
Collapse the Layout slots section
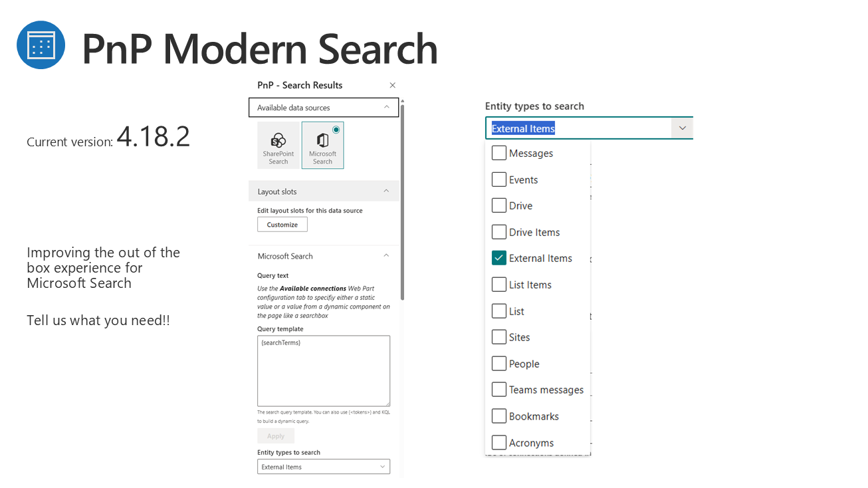[x=387, y=191]
